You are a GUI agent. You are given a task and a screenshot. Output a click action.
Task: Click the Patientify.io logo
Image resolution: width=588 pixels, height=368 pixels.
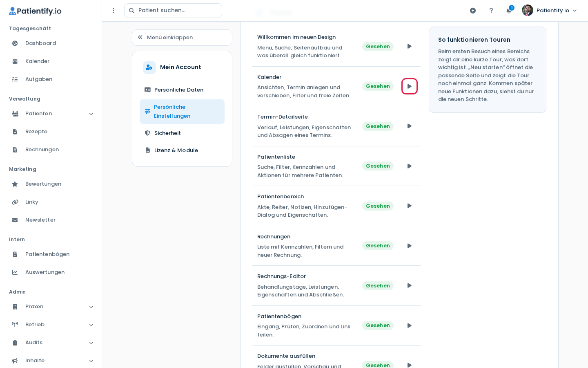click(x=35, y=11)
